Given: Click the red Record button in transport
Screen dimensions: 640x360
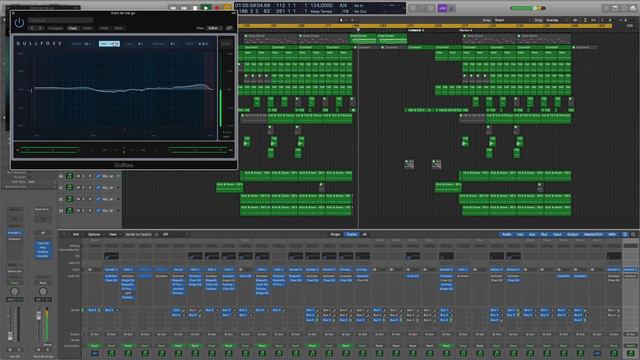Looking at the screenshot, I should coord(217,8).
